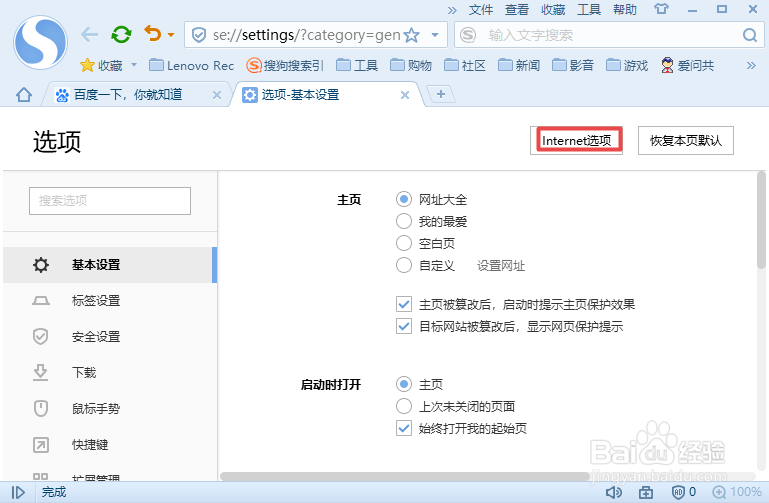This screenshot has width=769, height=503.
Task: Click the orange undo-close-tab arrow icon
Action: tap(153, 34)
